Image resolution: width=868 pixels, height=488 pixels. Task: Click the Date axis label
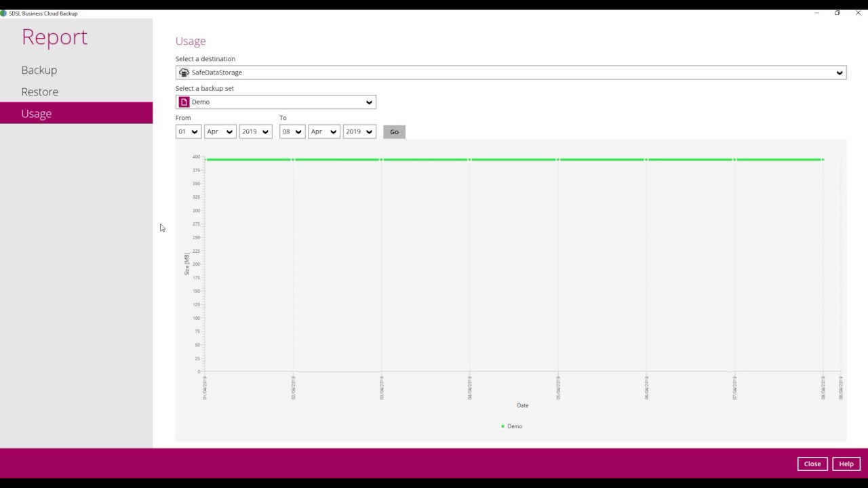click(522, 405)
